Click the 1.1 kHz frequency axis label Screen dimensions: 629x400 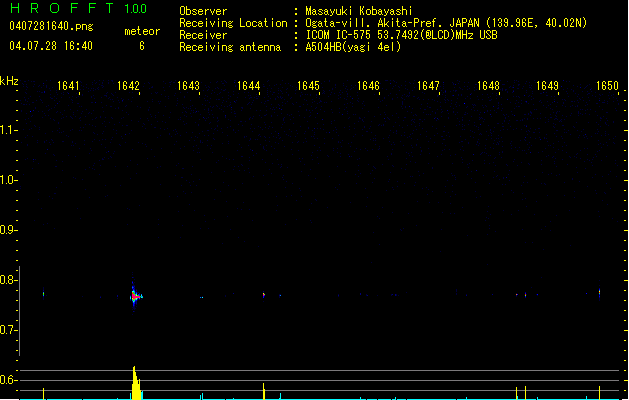pyautogui.click(x=8, y=130)
